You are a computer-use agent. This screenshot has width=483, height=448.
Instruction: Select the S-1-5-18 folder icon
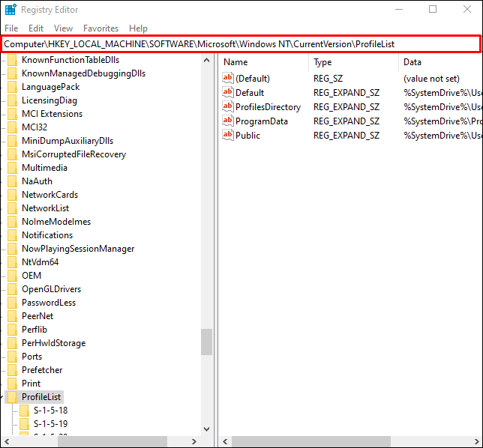point(24,411)
